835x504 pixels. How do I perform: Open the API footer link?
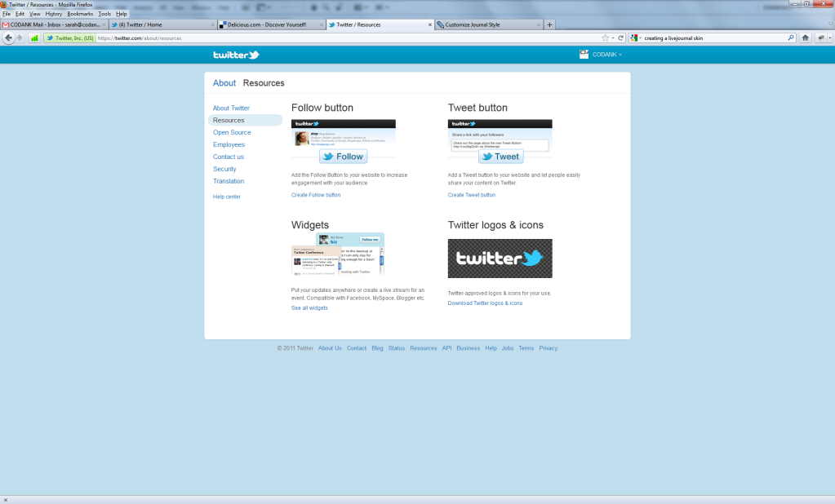[446, 348]
